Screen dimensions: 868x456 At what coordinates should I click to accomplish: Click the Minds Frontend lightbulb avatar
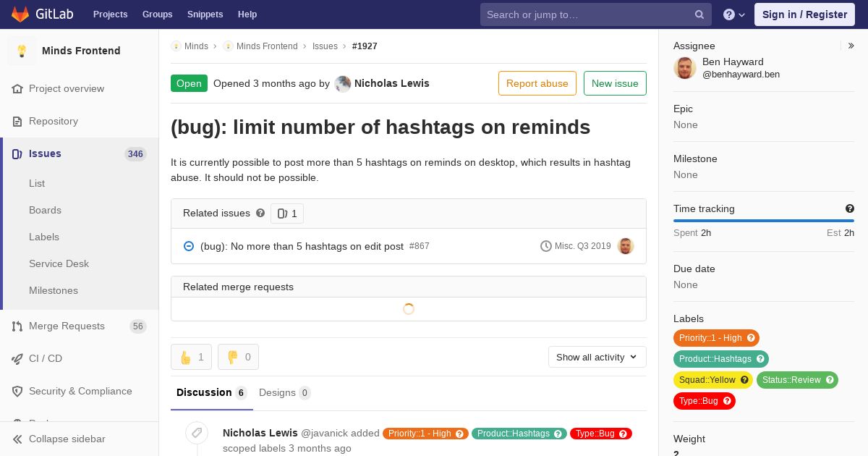pos(22,51)
